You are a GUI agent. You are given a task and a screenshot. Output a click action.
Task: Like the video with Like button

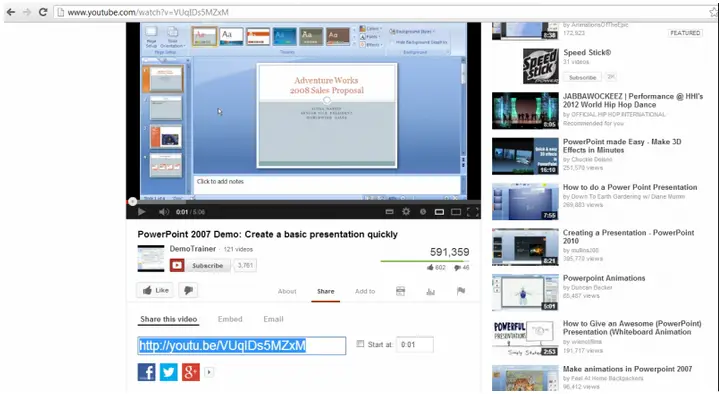coord(155,290)
